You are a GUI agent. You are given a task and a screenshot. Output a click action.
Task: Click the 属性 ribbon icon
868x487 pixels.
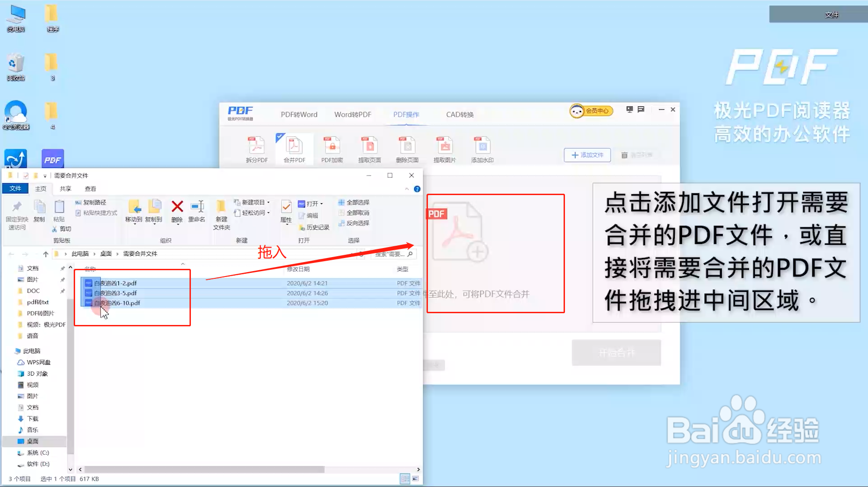point(286,211)
